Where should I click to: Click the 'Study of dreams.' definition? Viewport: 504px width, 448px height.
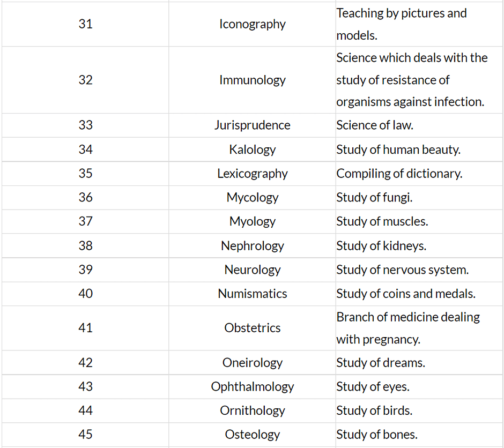click(381, 363)
